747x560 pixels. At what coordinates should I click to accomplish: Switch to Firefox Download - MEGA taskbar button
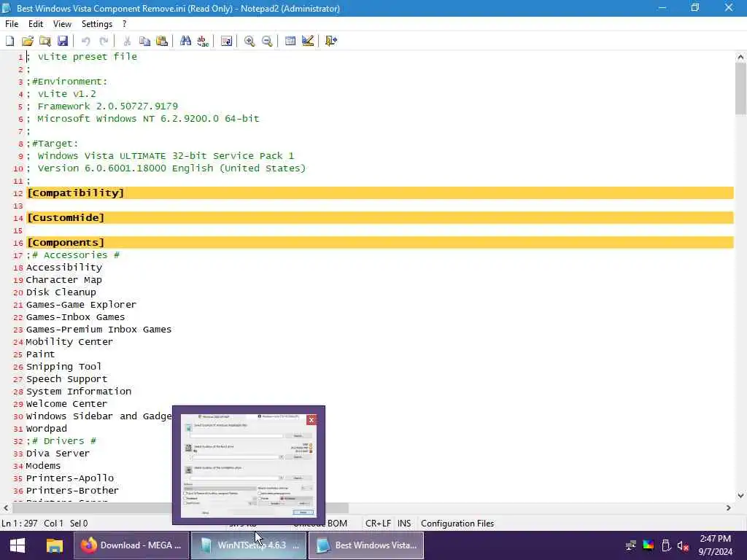pyautogui.click(x=131, y=545)
